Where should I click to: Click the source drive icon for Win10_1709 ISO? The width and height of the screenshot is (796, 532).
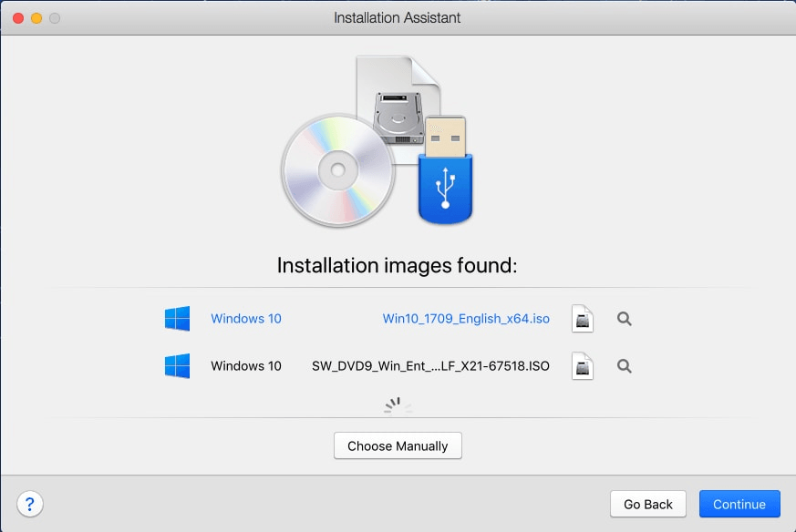(582, 318)
